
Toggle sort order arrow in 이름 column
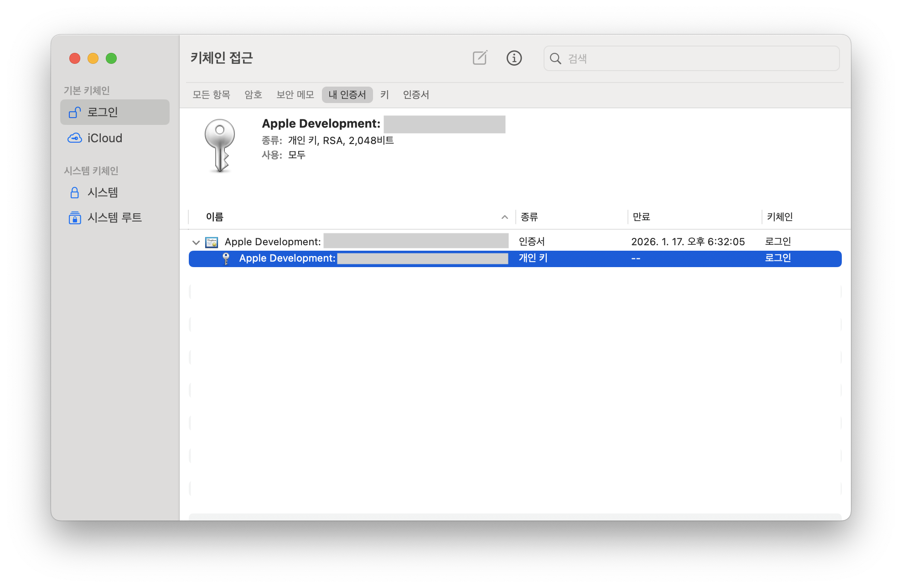(504, 217)
